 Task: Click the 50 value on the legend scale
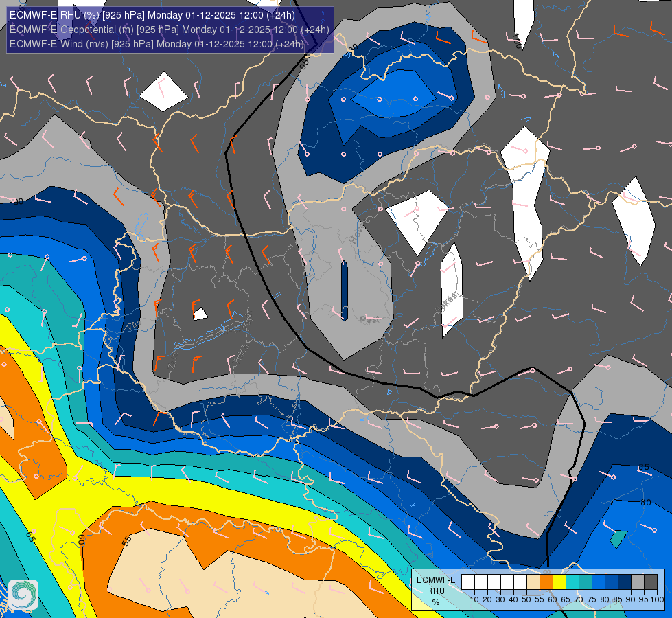pyautogui.click(x=526, y=599)
